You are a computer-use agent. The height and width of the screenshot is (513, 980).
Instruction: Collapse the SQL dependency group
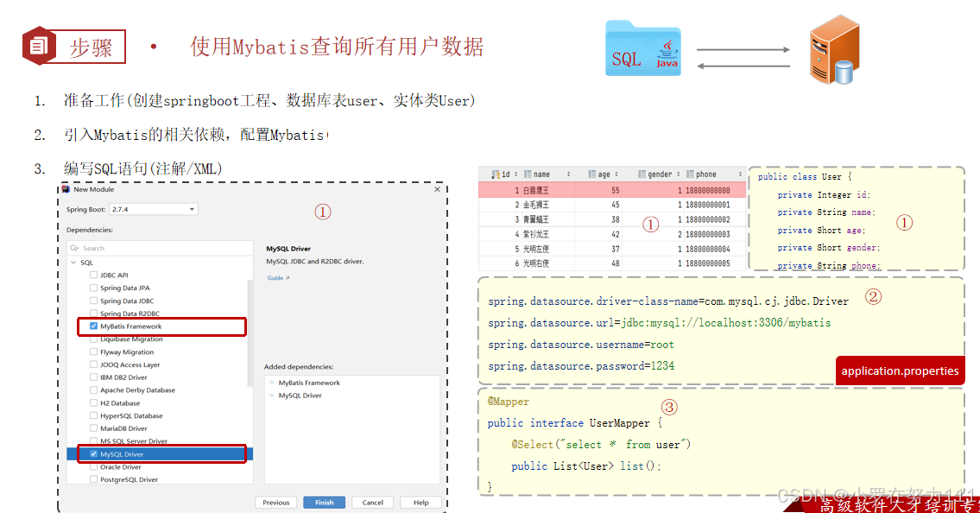coord(73,263)
